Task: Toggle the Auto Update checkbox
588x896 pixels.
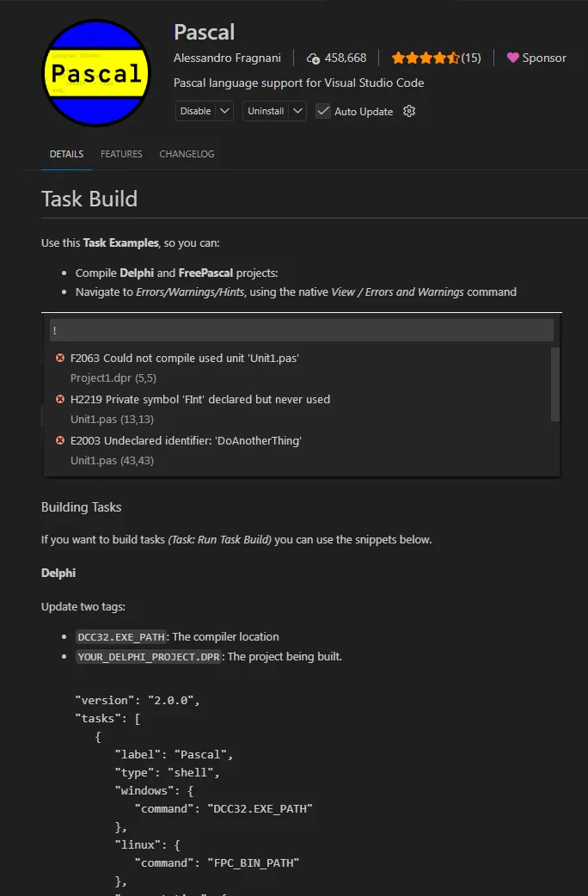Action: coord(323,111)
